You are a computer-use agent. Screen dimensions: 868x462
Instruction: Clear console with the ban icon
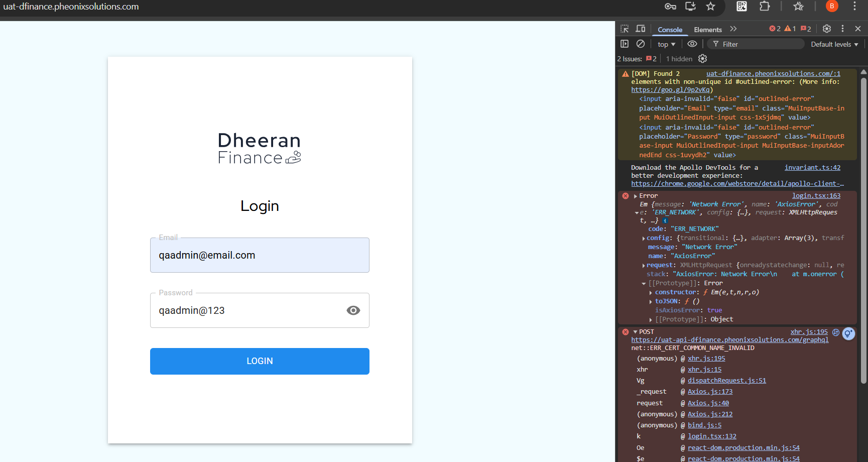(641, 44)
